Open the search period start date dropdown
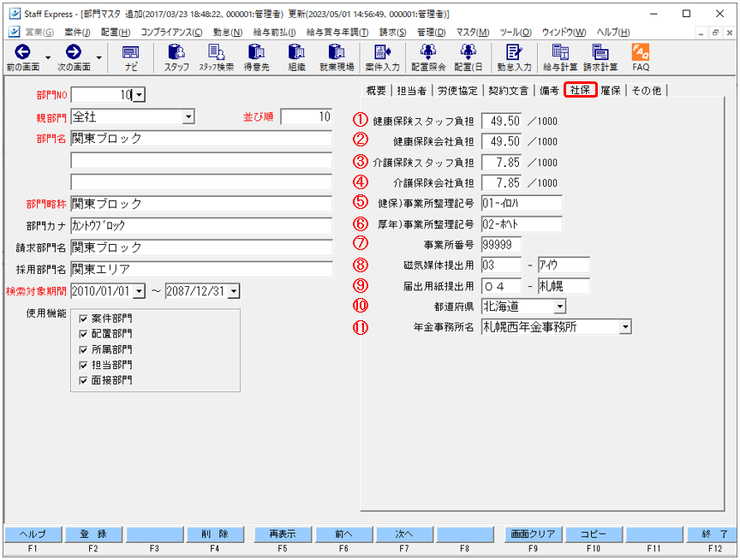The height and width of the screenshot is (560, 740). coord(139,291)
